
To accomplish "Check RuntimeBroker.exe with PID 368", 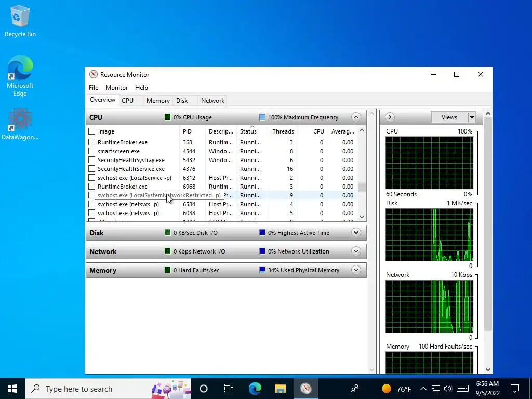I will tap(91, 142).
